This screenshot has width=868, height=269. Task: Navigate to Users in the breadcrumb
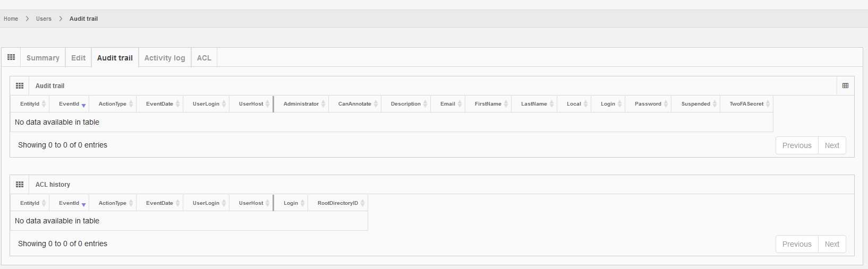(x=44, y=19)
